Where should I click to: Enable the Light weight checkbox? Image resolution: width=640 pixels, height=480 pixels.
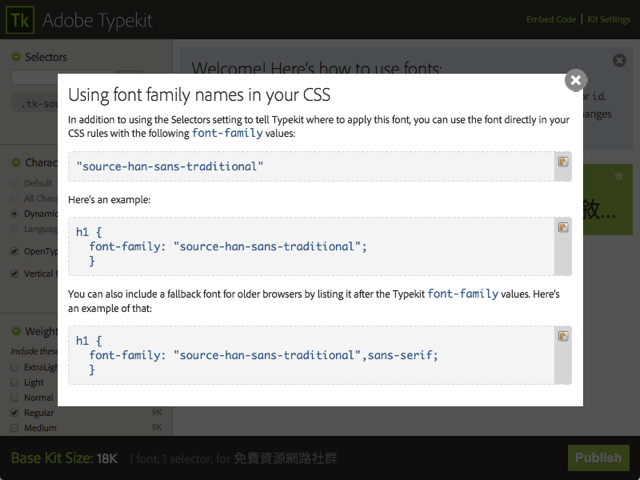click(14, 382)
